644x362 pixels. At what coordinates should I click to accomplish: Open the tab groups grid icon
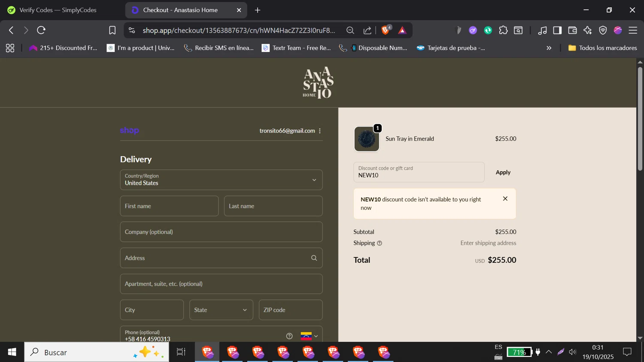click(10, 48)
